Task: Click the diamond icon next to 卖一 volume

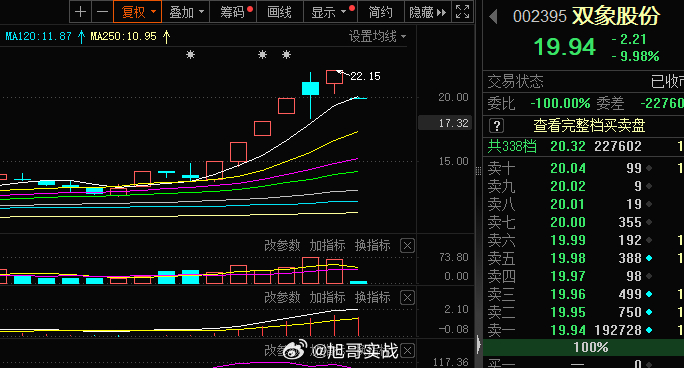Action: [649, 330]
